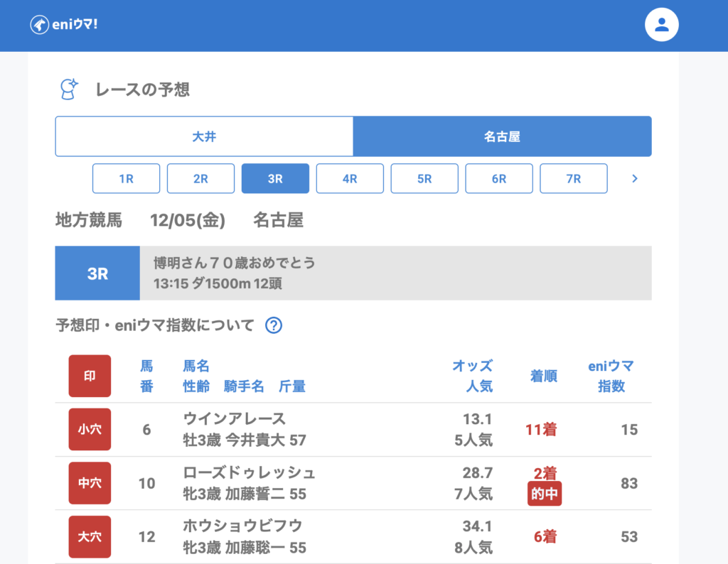View race 7R
The image size is (728, 564).
coord(574,179)
